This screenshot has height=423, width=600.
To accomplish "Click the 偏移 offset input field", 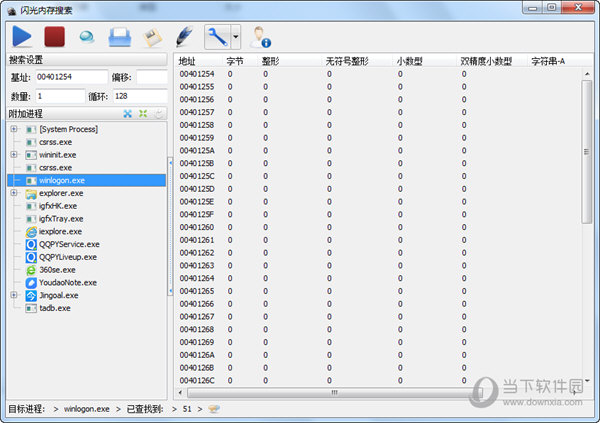I will pos(152,77).
